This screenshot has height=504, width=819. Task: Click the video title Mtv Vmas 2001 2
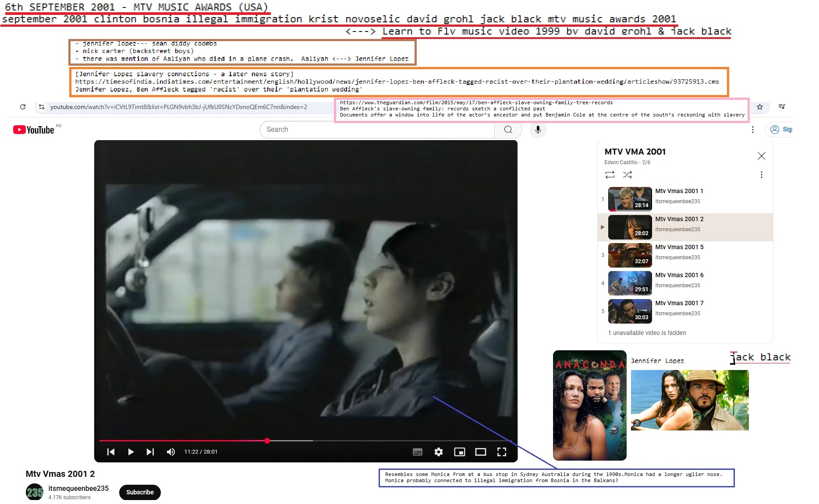(60, 474)
